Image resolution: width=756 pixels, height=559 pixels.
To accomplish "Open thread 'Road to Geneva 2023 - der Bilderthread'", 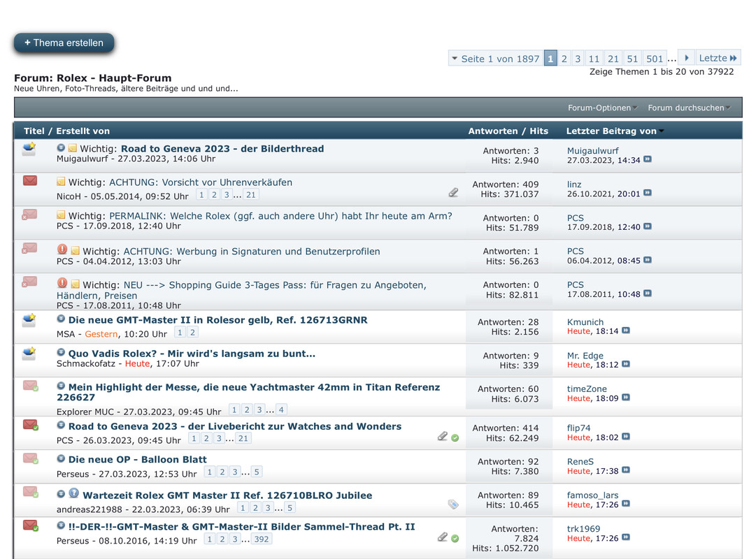I will (x=222, y=148).
